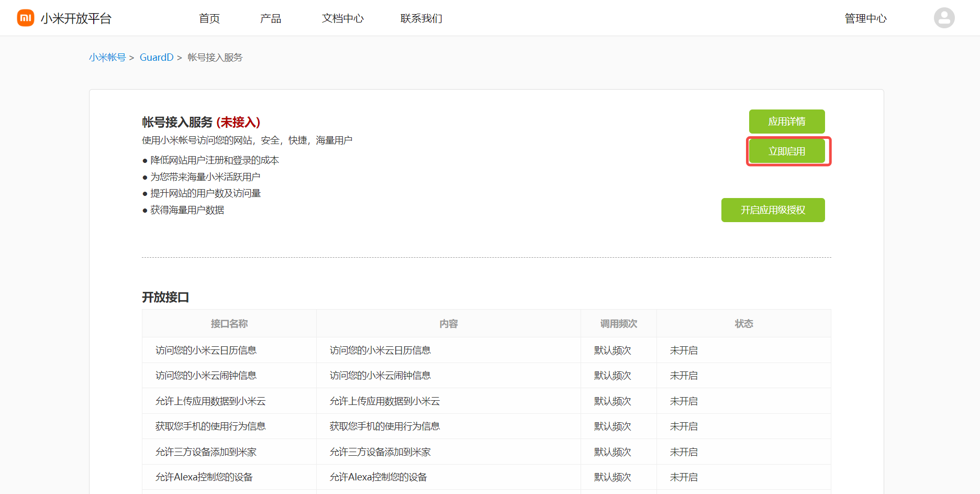Select the 访问您的小米云日历信息 interface name cell
Image resolution: width=980 pixels, height=494 pixels.
[x=206, y=350]
